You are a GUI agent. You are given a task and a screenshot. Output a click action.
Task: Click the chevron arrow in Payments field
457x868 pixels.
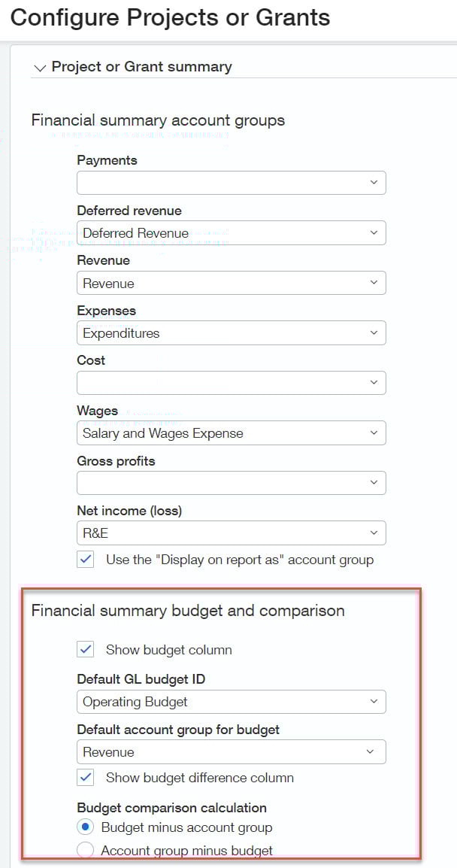tap(374, 183)
